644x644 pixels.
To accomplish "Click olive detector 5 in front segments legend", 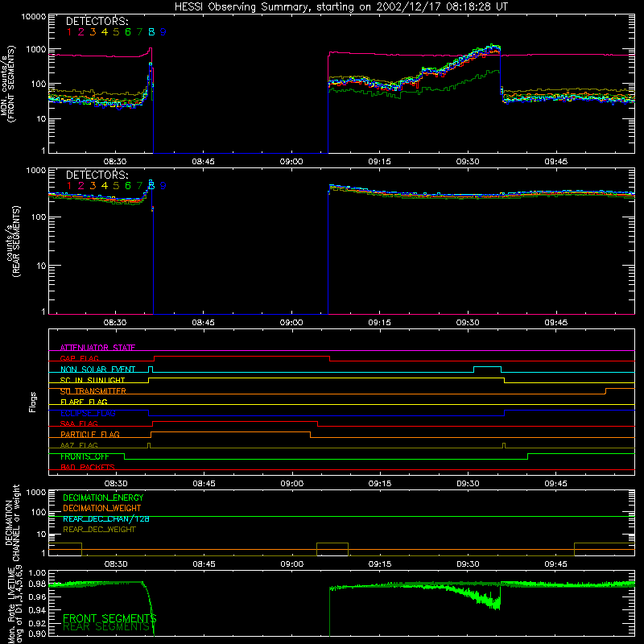I will tap(116, 32).
